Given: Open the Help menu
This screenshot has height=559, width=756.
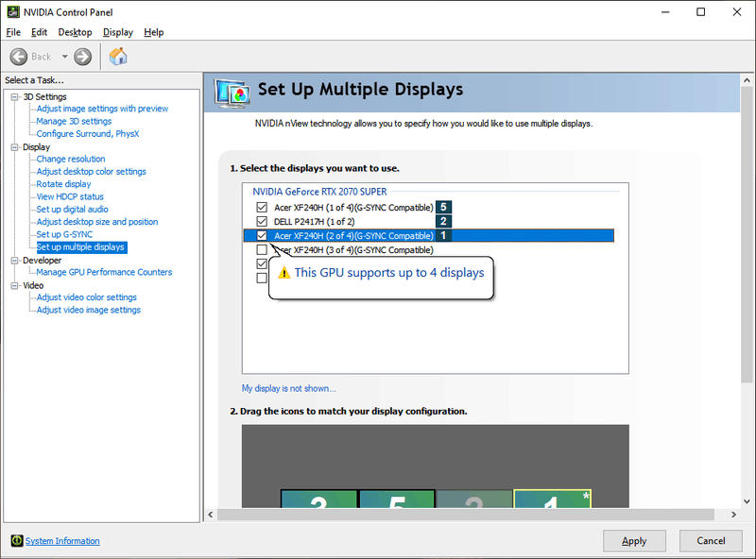Looking at the screenshot, I should (154, 32).
